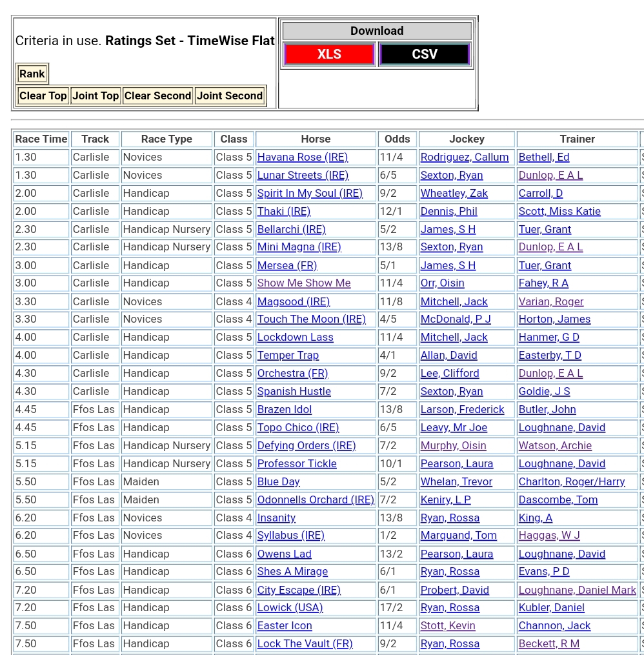Download ratings as CSV file
The image size is (644, 655).
(x=424, y=54)
